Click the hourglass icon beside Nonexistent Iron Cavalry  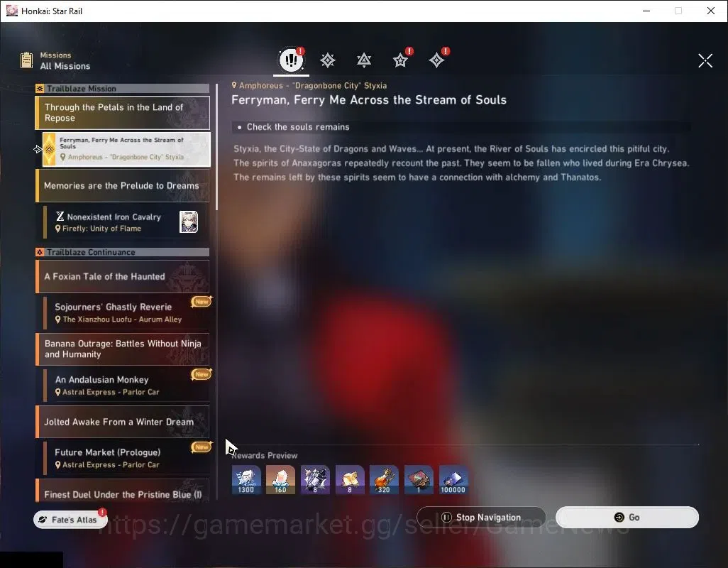[60, 217]
